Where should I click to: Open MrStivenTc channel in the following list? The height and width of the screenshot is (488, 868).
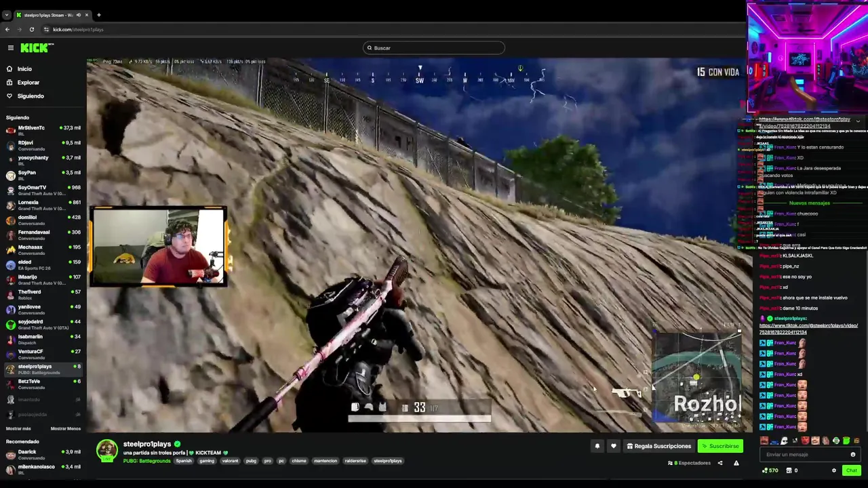43,130
